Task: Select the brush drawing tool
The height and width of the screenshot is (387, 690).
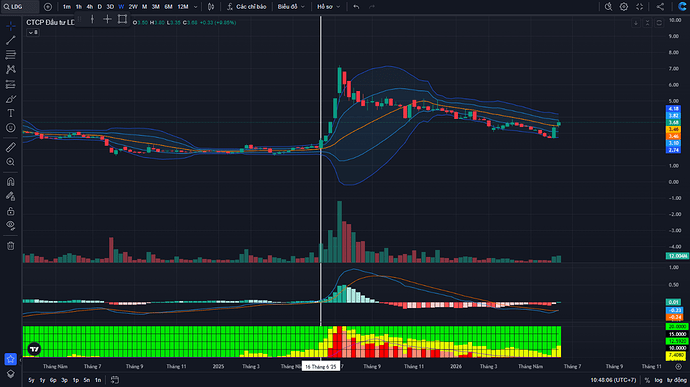Action: point(11,99)
